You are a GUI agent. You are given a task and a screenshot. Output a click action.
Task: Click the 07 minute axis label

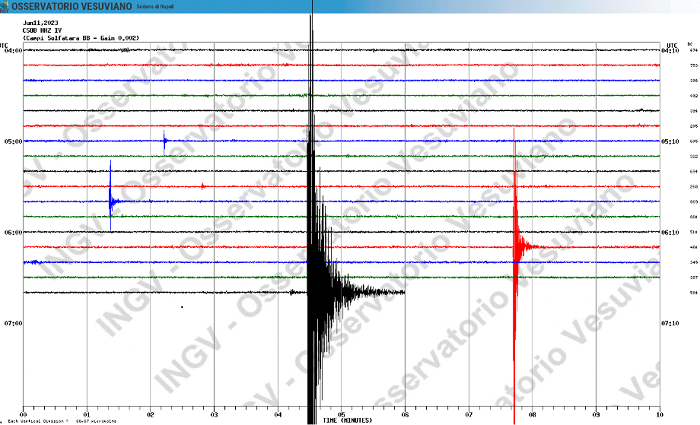click(469, 414)
